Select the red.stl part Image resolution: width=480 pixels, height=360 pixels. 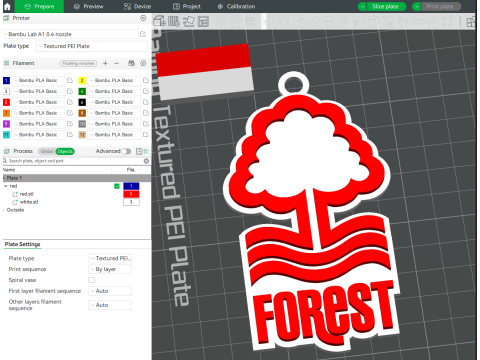(26, 194)
